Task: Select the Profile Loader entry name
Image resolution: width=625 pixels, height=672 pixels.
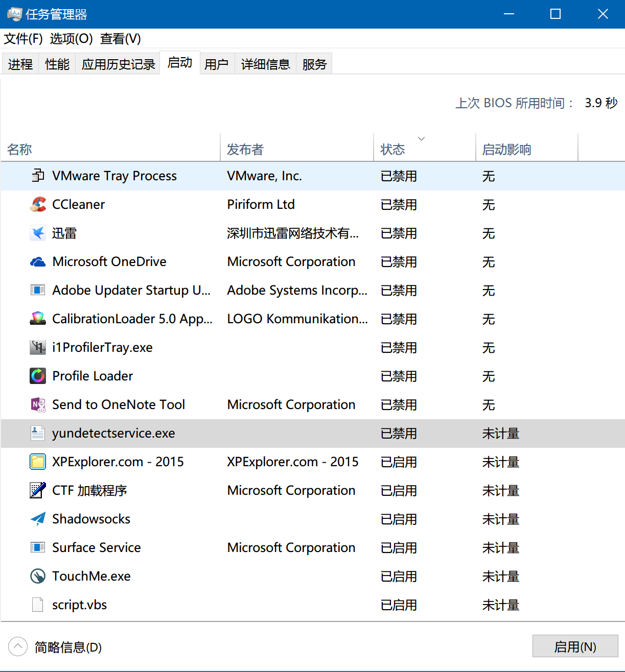Action: [x=92, y=376]
